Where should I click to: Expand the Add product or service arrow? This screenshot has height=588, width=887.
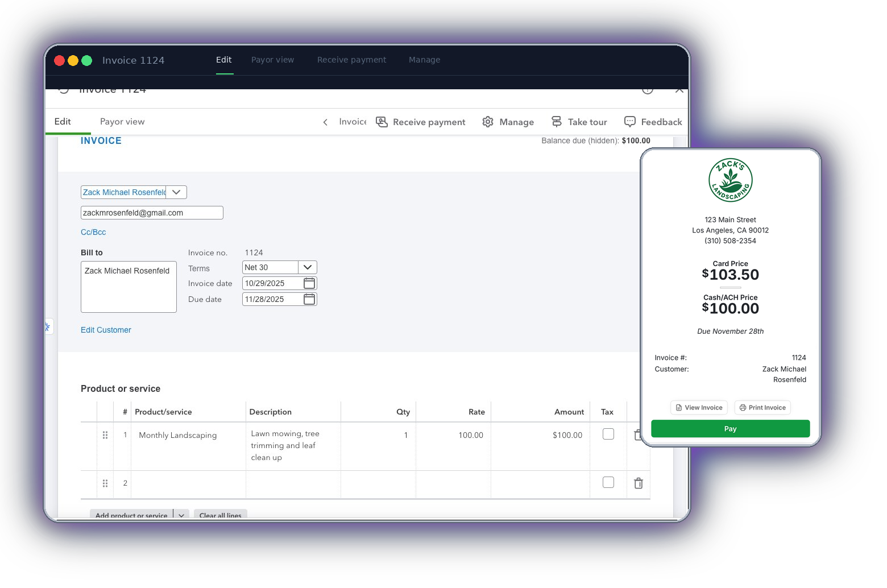pyautogui.click(x=181, y=515)
